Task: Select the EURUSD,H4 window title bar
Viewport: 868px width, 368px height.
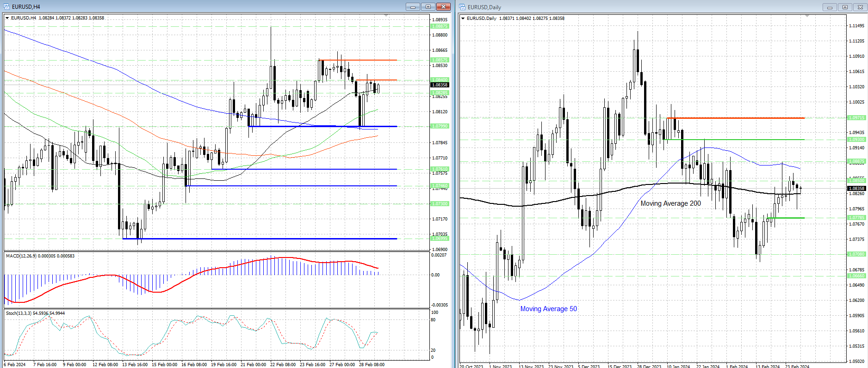Action: [208, 6]
